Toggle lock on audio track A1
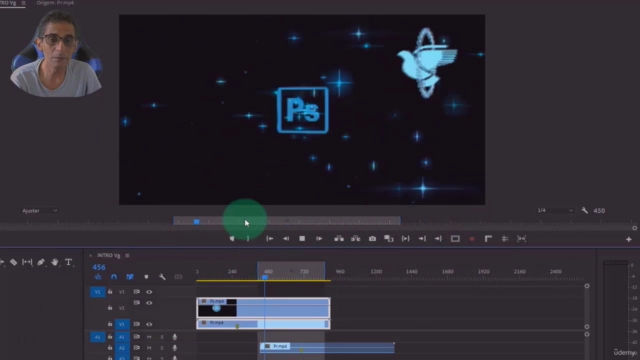The image size is (640, 360). pos(110,337)
